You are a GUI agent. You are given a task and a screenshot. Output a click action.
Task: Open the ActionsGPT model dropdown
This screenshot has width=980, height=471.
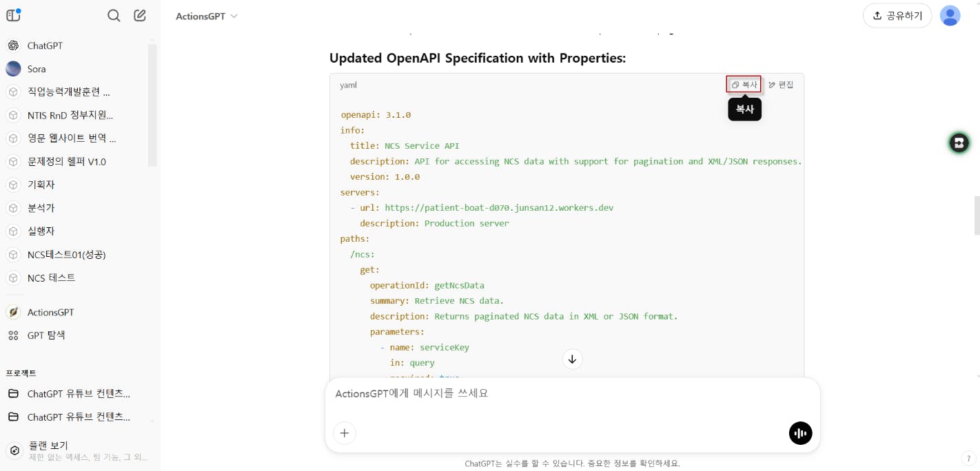(206, 16)
